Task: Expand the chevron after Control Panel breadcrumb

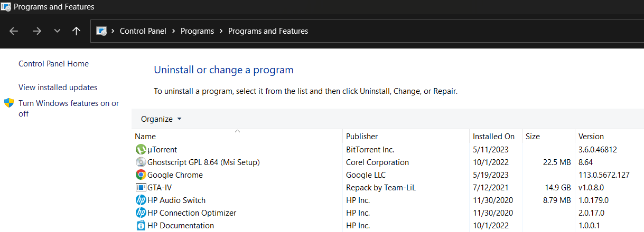Action: [173, 31]
